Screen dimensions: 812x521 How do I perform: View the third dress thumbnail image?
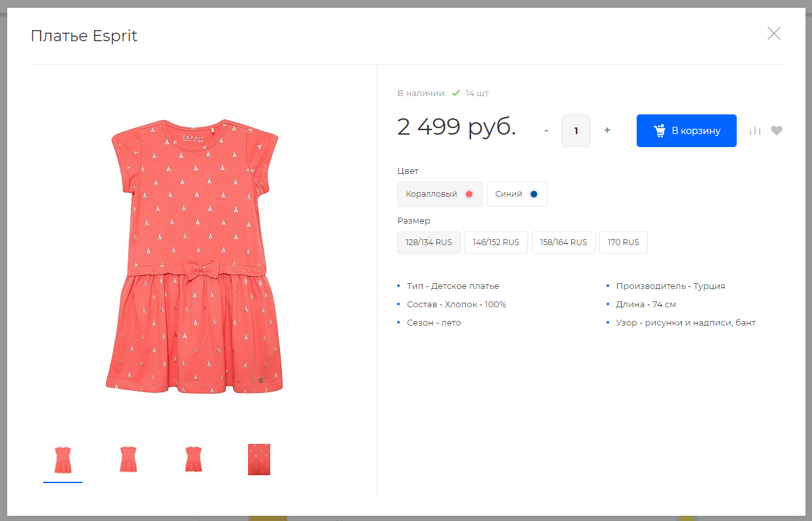click(194, 460)
